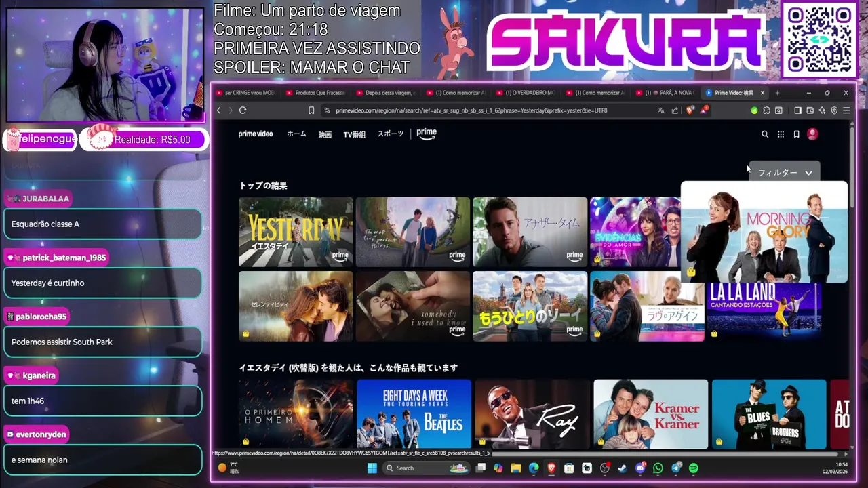Open Spotify from the taskbar
Screen dimensions: 868x488
click(x=694, y=468)
